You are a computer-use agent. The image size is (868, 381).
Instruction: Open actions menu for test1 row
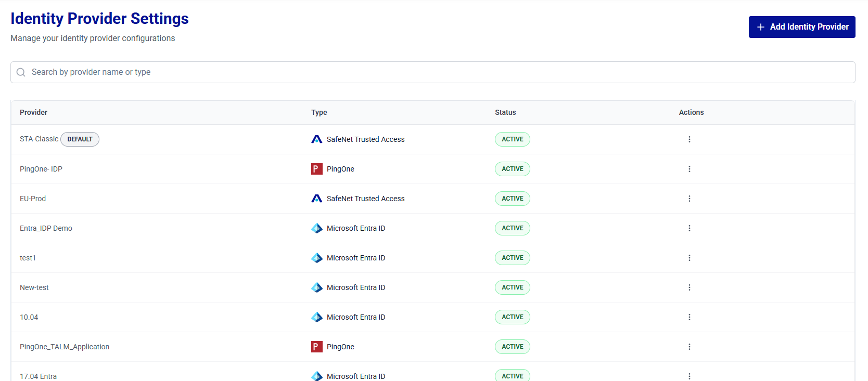[x=690, y=258]
